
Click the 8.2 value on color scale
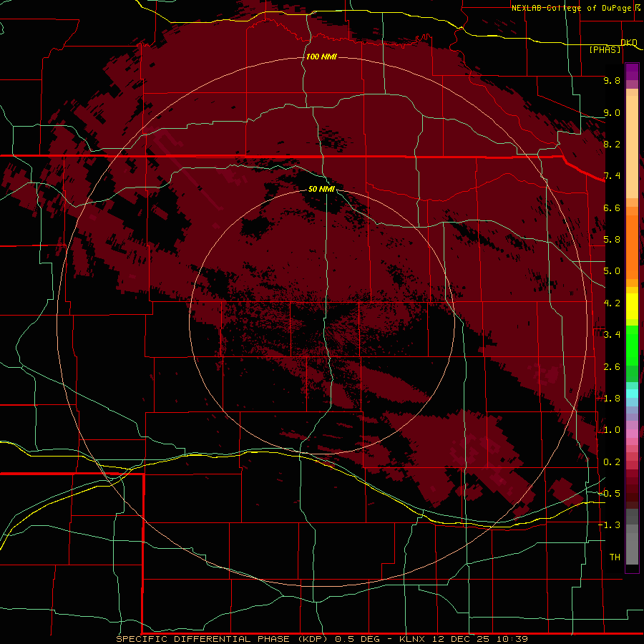click(612, 144)
